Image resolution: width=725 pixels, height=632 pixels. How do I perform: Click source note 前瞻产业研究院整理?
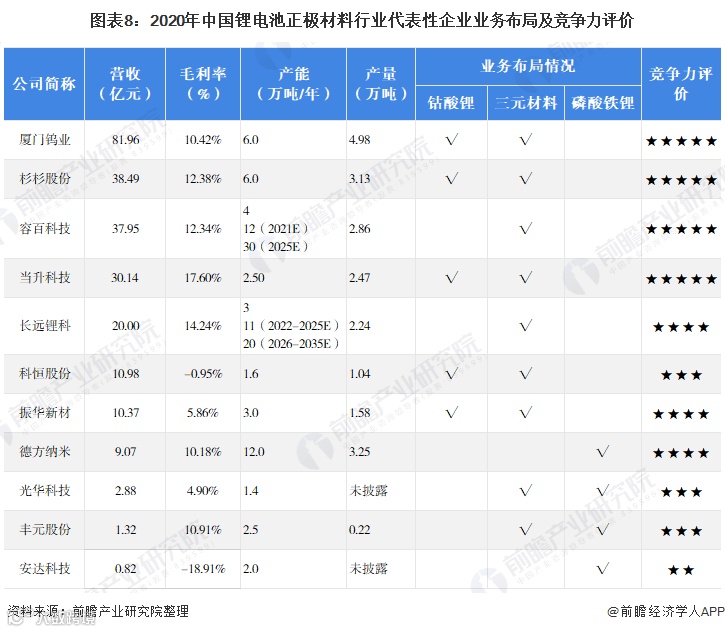[130, 611]
